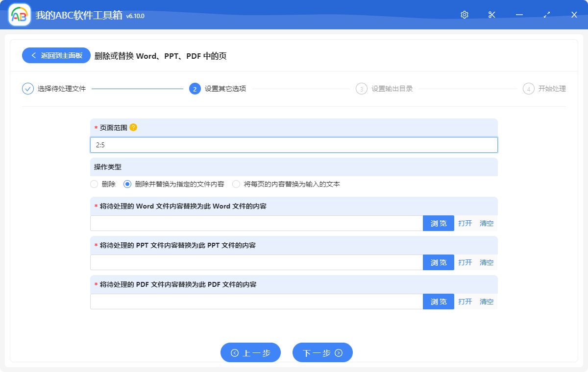This screenshot has width=588, height=372.
Task: Choose 将每页的内容替换为输入的文本 radio option
Action: click(x=236, y=184)
